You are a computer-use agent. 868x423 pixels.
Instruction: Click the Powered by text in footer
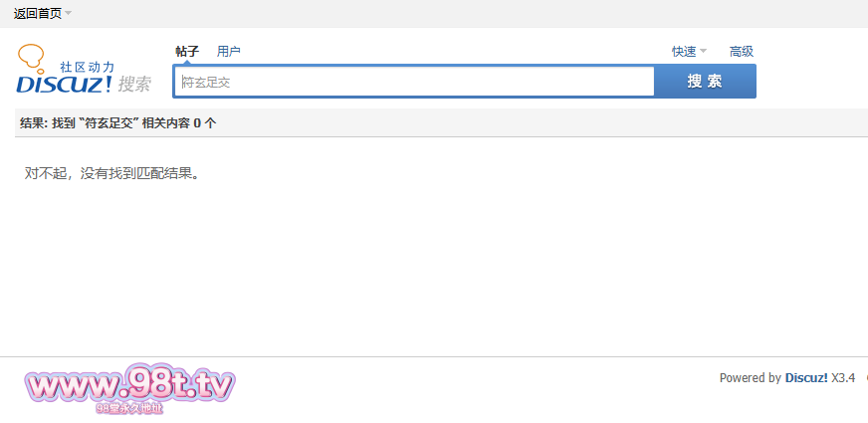[x=750, y=378]
